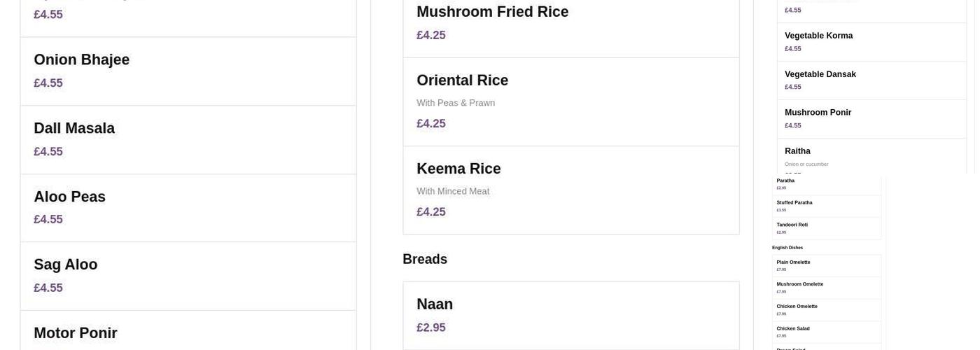The width and height of the screenshot is (980, 350).
Task: Choose the Vegetable Dansak item
Action: 871,80
